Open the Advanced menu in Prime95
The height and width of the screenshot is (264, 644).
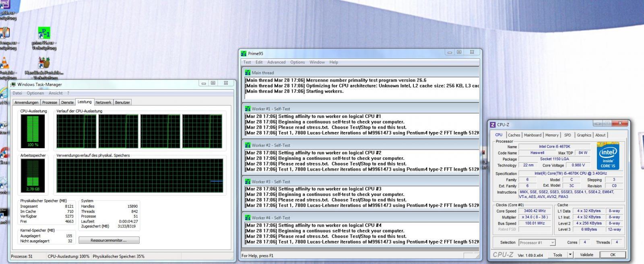276,62
